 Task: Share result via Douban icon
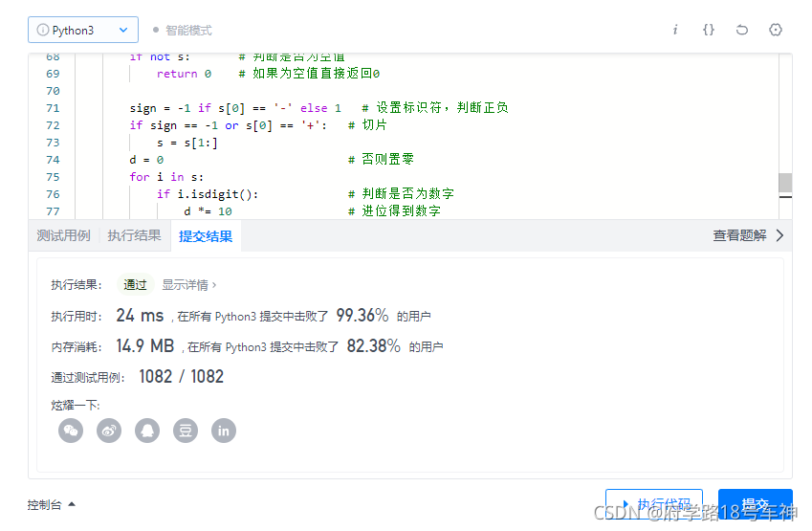click(186, 431)
